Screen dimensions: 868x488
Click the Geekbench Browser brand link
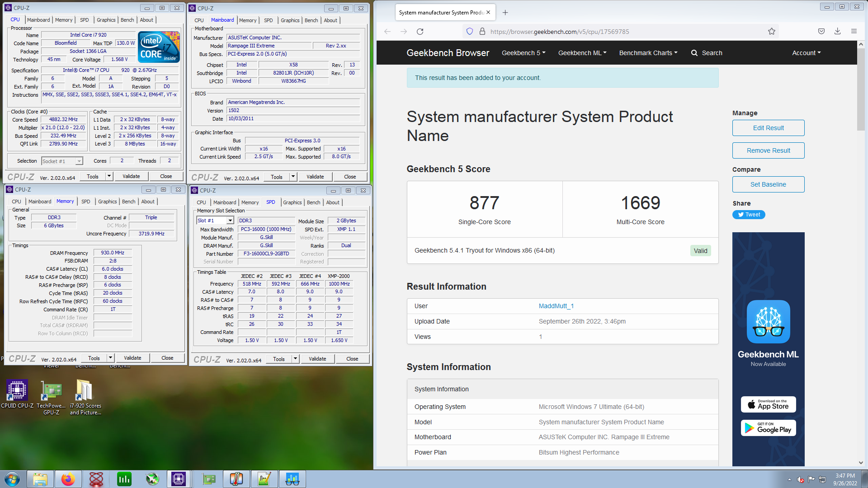[x=448, y=53]
